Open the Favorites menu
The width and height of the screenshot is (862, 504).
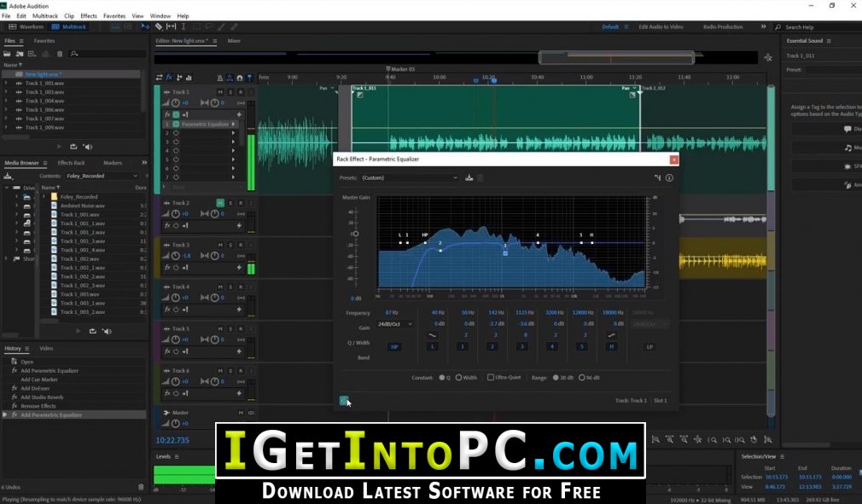[x=114, y=16]
